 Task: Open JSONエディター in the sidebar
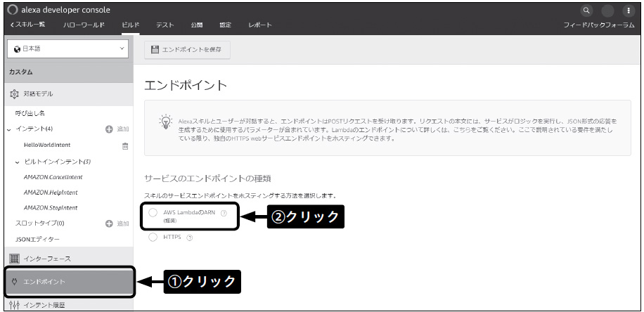click(x=37, y=239)
